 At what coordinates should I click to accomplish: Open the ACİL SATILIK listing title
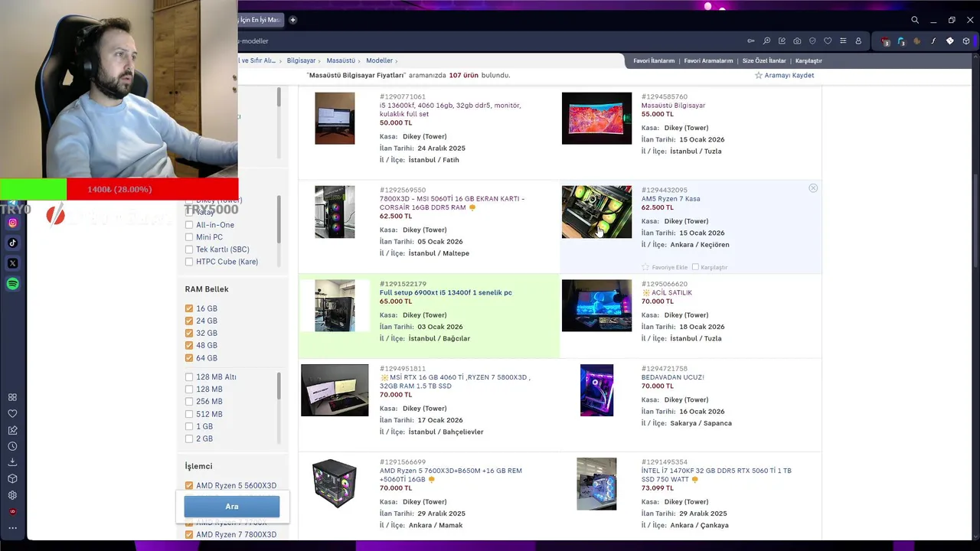click(x=667, y=292)
